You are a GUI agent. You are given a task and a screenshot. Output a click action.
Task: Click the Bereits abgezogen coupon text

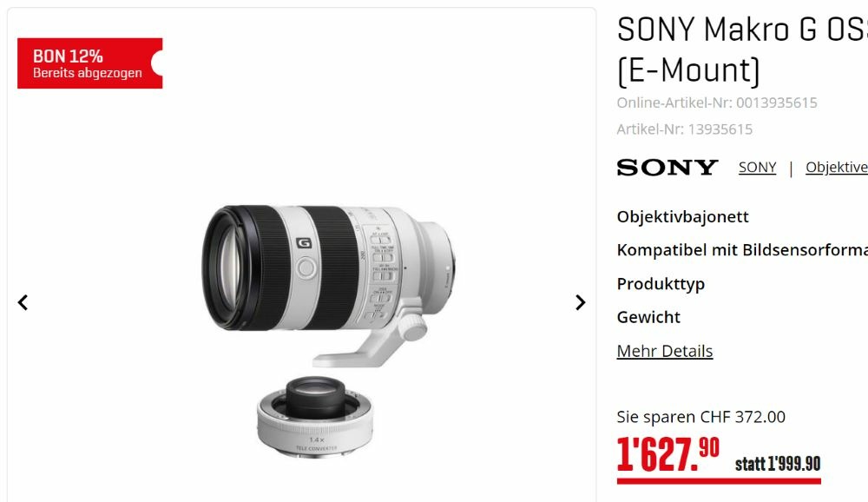88,73
